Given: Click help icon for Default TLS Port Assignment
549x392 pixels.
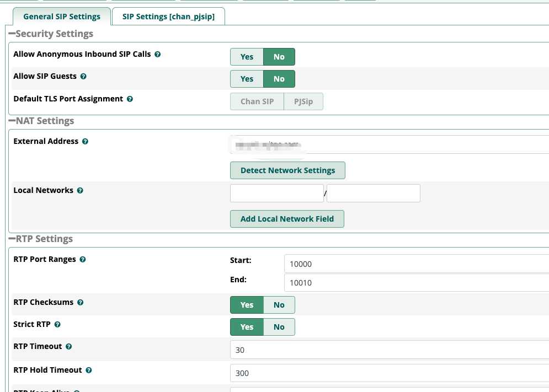Looking at the screenshot, I should pos(130,99).
